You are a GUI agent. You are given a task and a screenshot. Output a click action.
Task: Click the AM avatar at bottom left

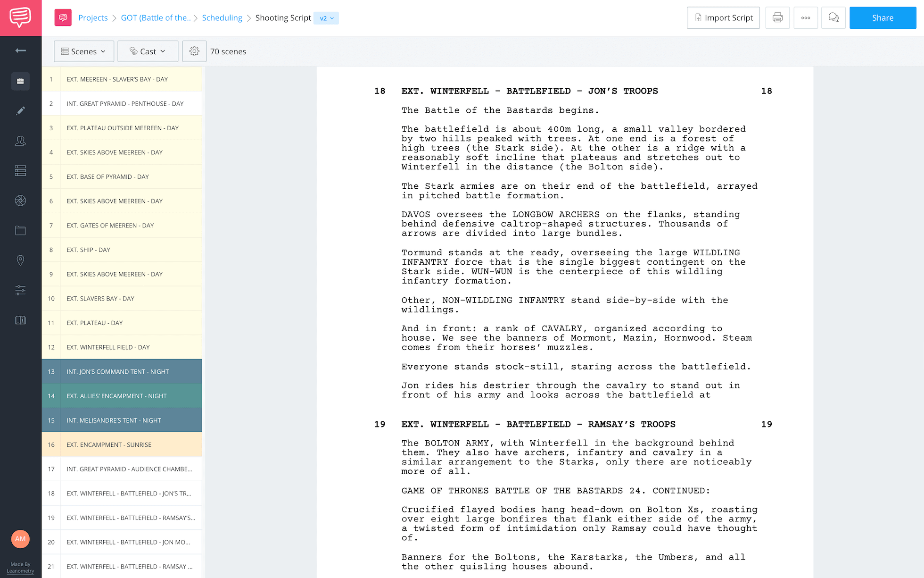20,539
